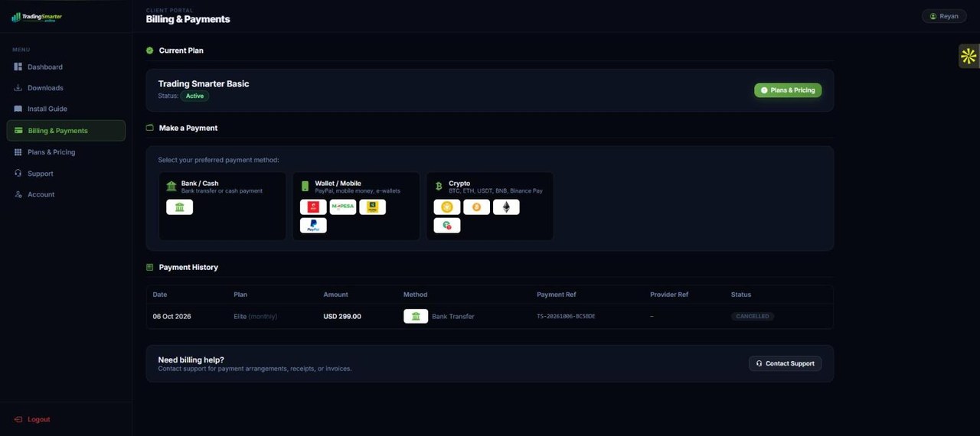Choose the Ethereum diamond logo
The width and height of the screenshot is (980, 436).
(x=506, y=207)
